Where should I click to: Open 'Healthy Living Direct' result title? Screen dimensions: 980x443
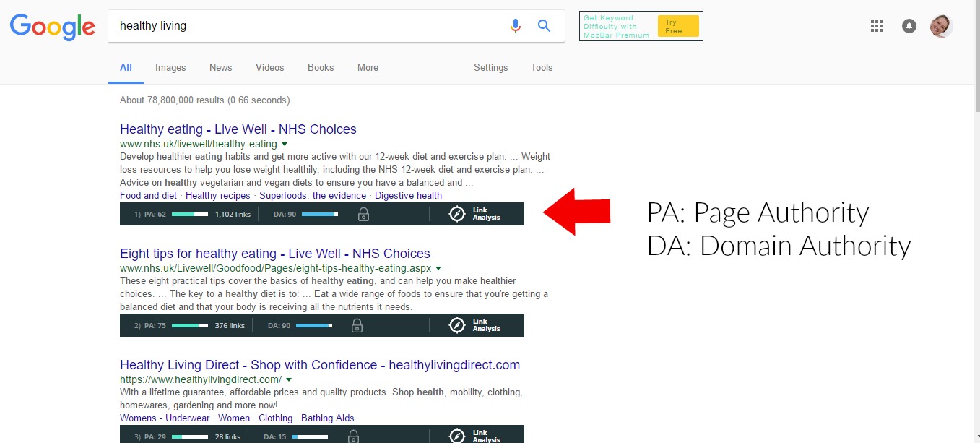pos(320,365)
